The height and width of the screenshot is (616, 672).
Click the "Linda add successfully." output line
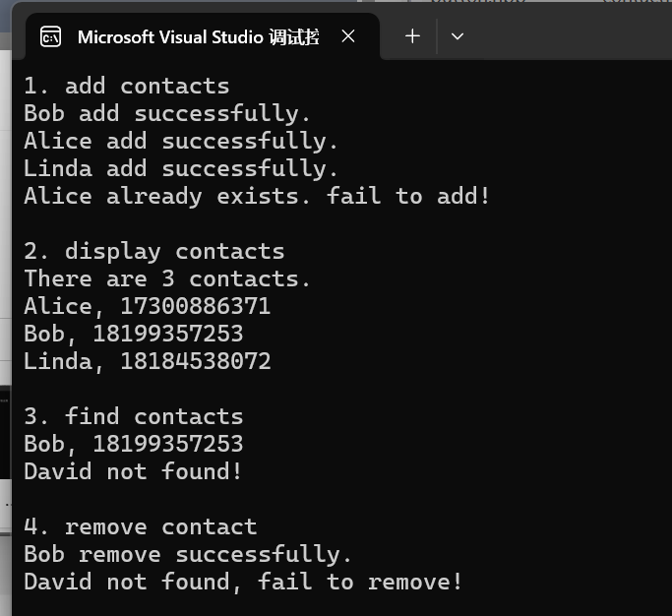(181, 169)
